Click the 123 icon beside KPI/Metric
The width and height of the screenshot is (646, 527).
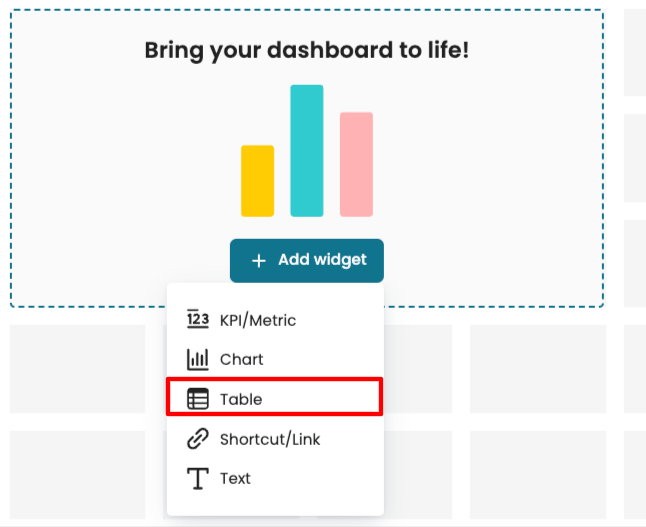point(198,320)
